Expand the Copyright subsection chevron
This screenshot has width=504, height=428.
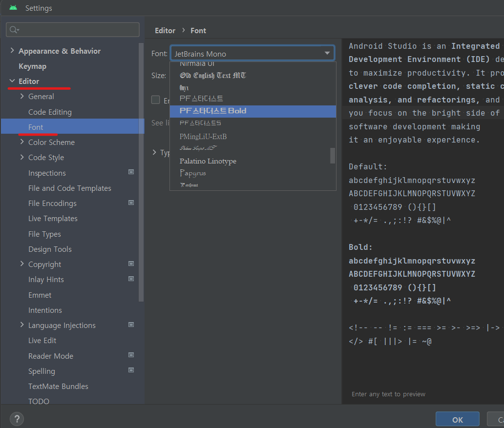[22, 264]
